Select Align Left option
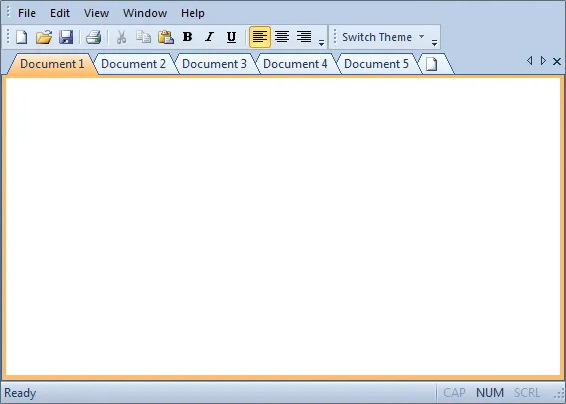The height and width of the screenshot is (404, 566). click(x=260, y=37)
